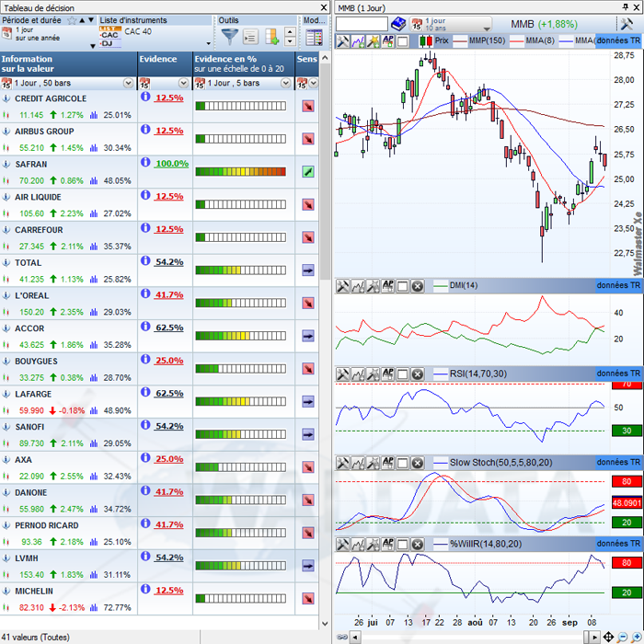Screen dimensions: 644x644
Task: Click the favorite star in Période et durée
Action: tap(72, 20)
